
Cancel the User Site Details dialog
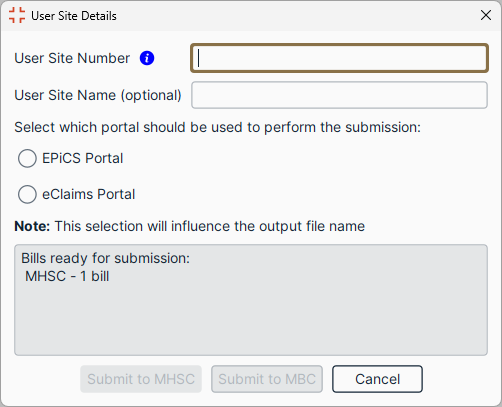pyautogui.click(x=377, y=379)
